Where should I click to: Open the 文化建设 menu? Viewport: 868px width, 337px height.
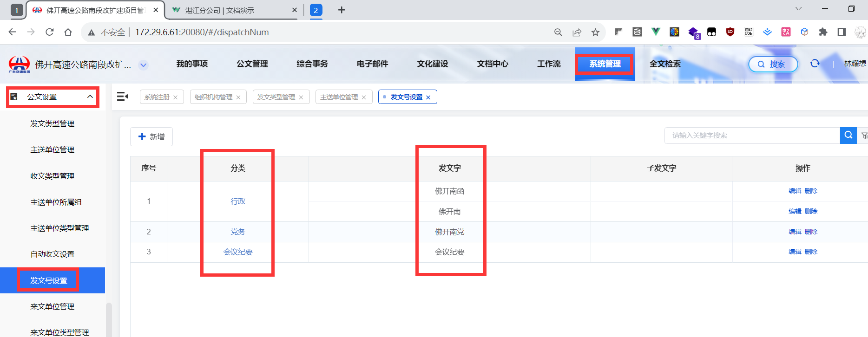coord(433,64)
